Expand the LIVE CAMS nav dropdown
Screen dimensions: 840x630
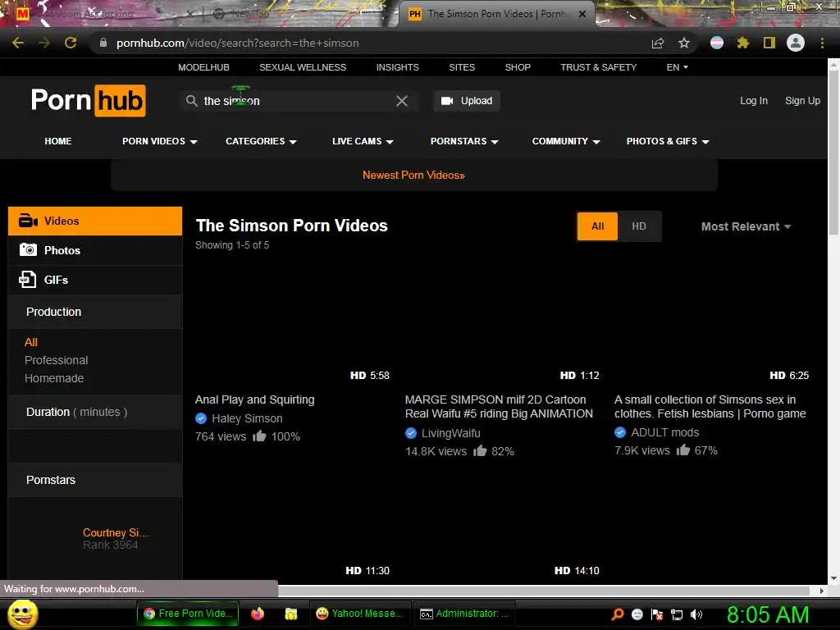[x=363, y=141]
